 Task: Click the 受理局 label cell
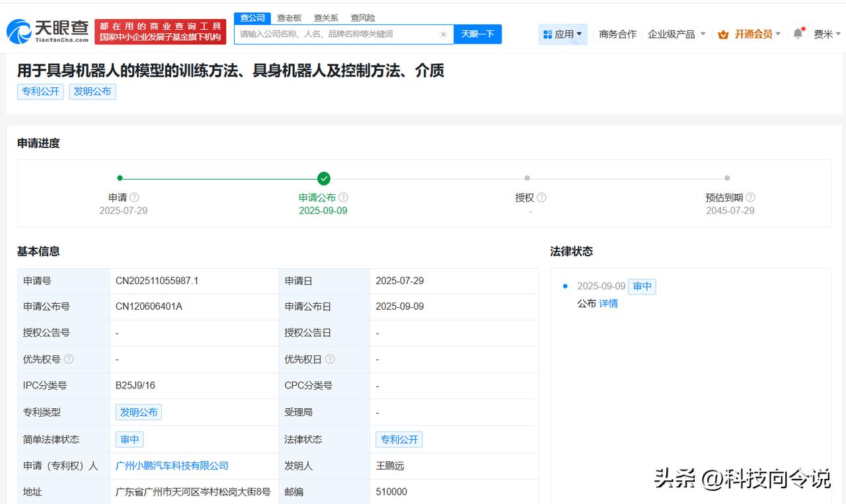(x=325, y=412)
